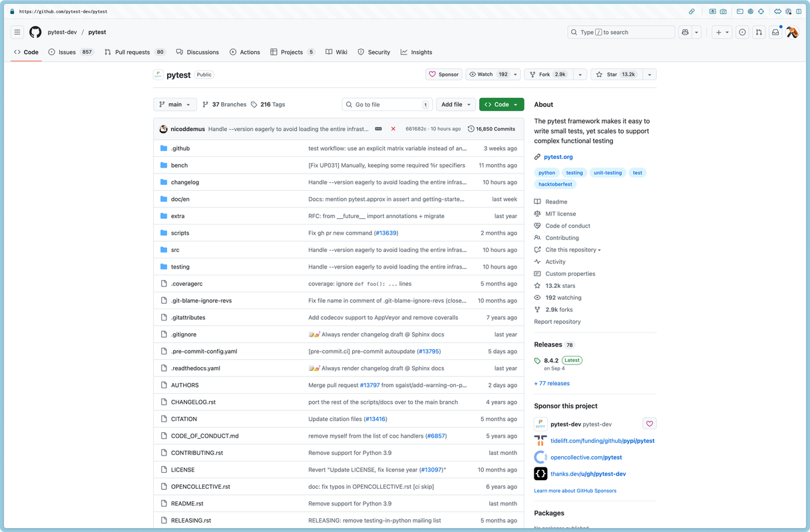The height and width of the screenshot is (532, 810).
Task: Switch to the Wiki tab
Action: point(336,52)
